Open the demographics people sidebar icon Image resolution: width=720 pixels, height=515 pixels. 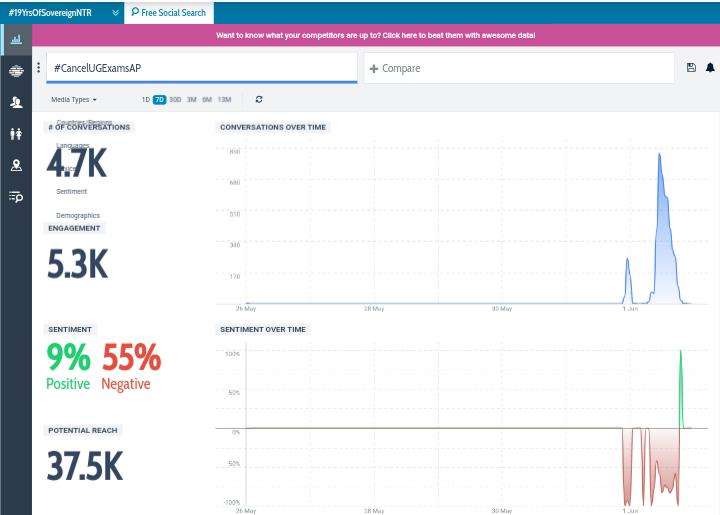(x=16, y=134)
